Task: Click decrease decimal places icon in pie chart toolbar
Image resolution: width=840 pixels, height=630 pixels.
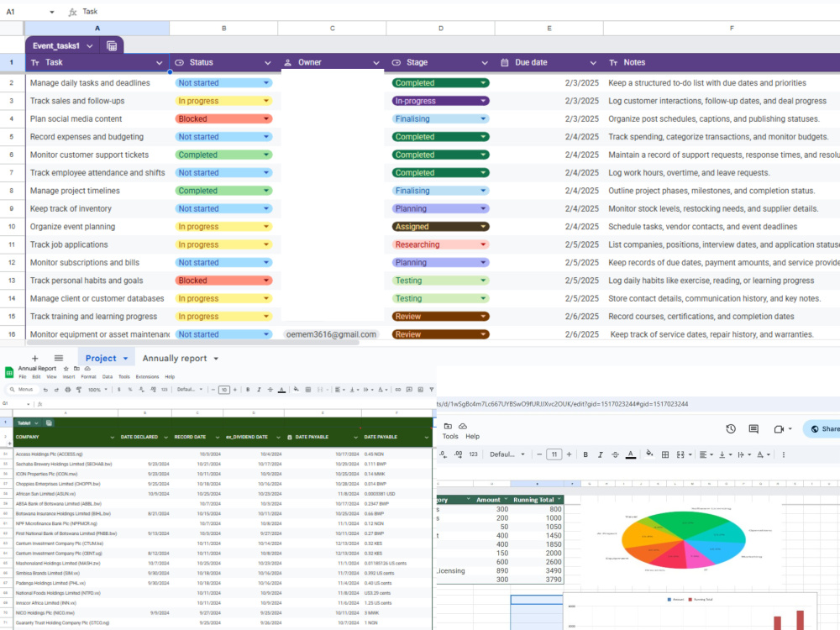Action: (x=443, y=454)
